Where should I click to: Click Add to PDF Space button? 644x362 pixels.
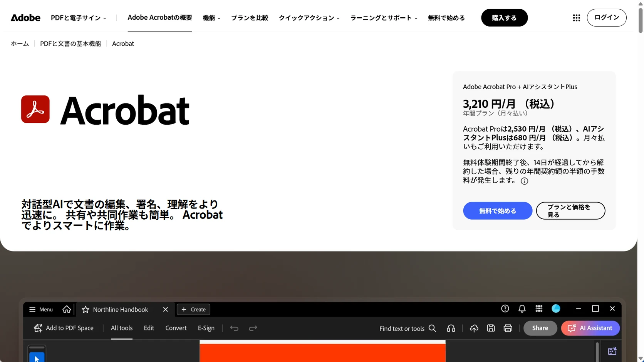[x=64, y=328]
